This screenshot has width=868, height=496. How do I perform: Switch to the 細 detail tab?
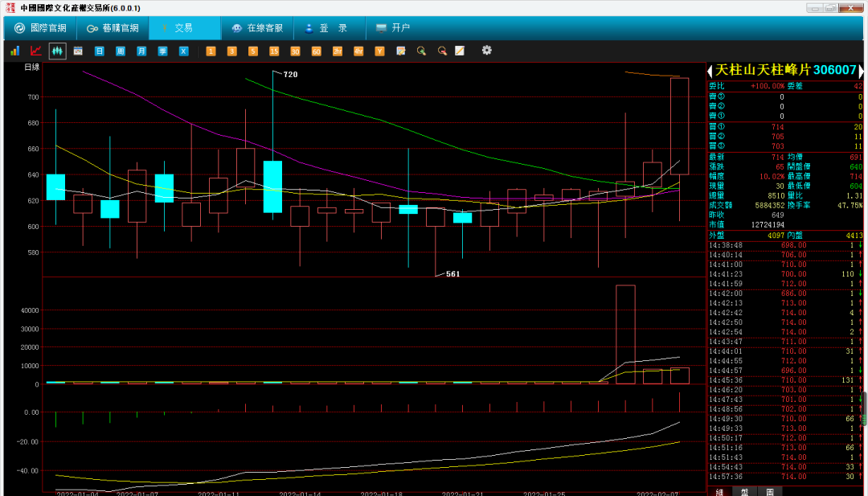(x=719, y=491)
